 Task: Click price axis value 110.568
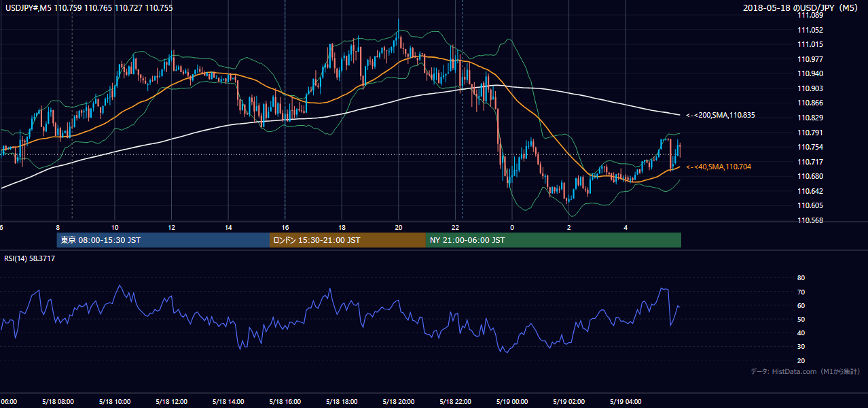[x=811, y=221]
